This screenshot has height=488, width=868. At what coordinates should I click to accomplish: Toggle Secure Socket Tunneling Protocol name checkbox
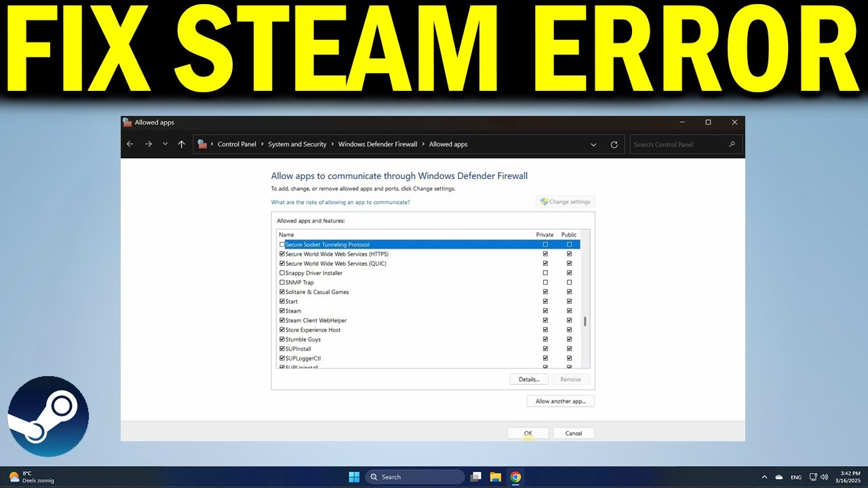[282, 245]
